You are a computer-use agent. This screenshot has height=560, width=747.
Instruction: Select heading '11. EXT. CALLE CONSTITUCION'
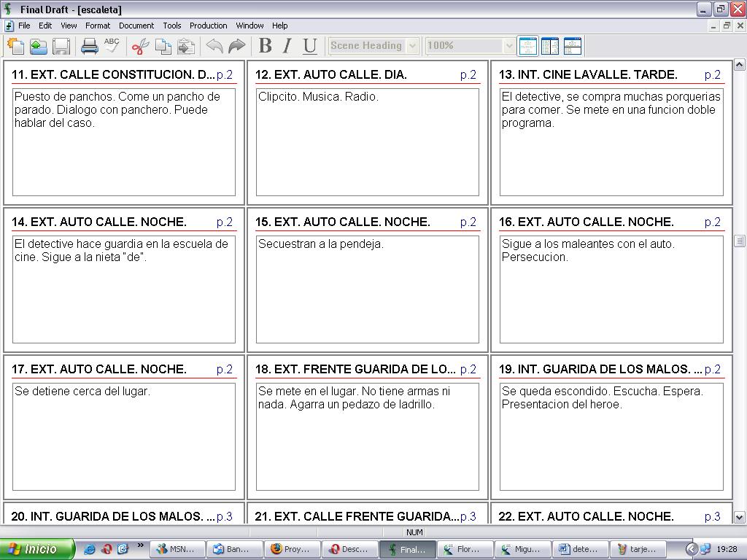[x=113, y=75]
